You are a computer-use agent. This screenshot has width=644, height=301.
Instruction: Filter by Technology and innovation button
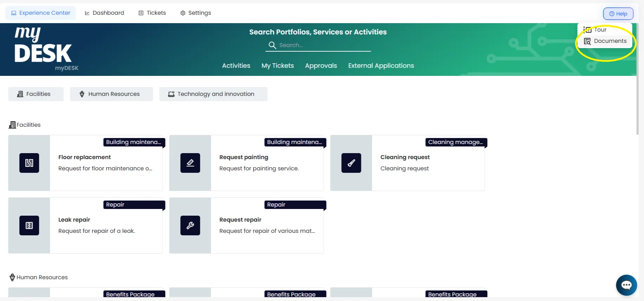(213, 94)
